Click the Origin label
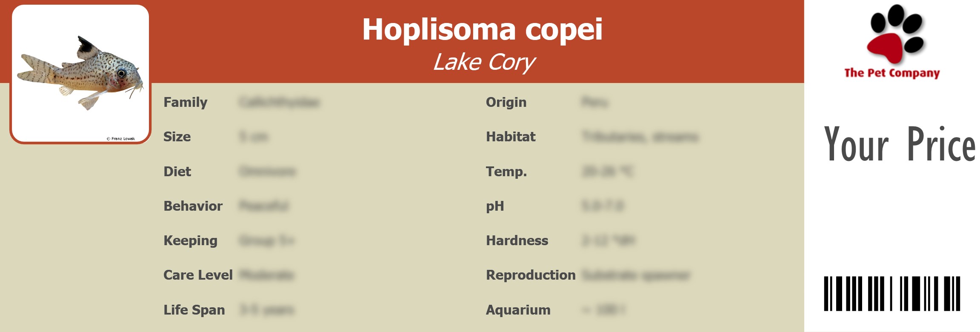 (x=506, y=102)
